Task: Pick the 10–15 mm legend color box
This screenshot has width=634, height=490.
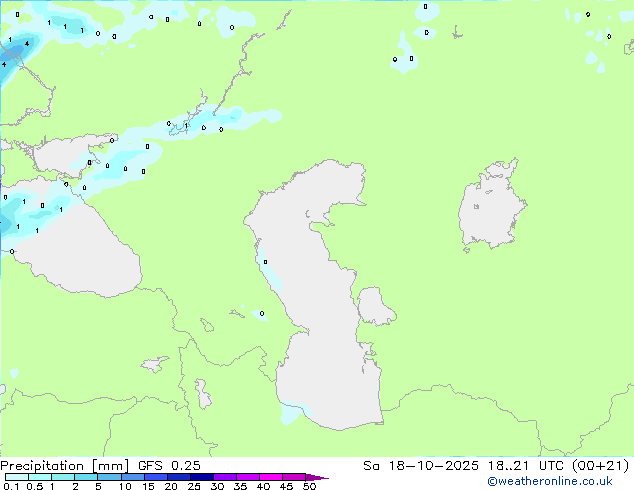Action: click(132, 477)
